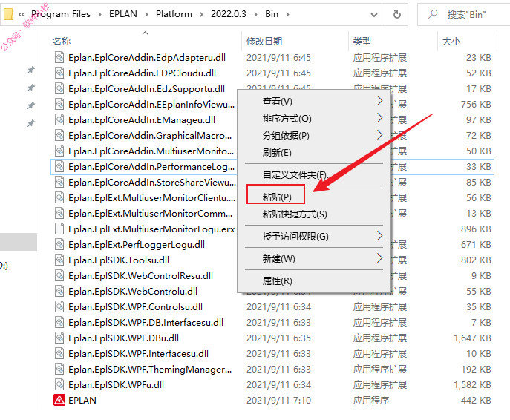510x420 pixels.
Task: Select the file Eplan.EplExt.MultiuserMonitorClientu...
Action: (151, 198)
